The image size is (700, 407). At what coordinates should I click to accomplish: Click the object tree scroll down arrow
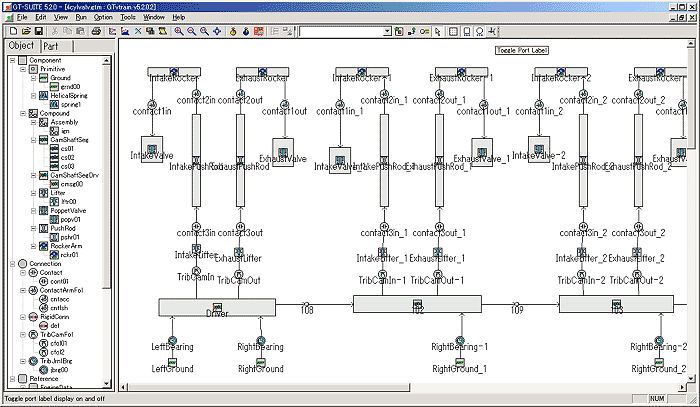click(106, 383)
